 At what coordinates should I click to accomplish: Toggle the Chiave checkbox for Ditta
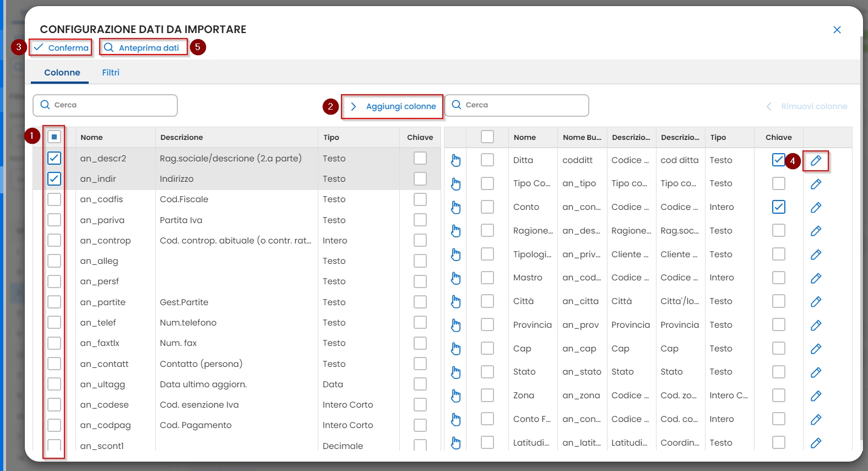(778, 160)
